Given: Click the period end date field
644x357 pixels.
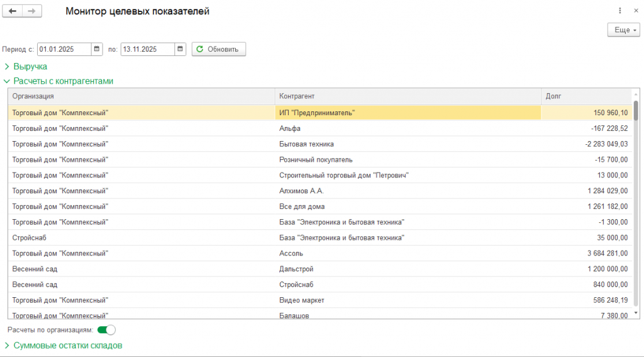Looking at the screenshot, I should coord(148,49).
